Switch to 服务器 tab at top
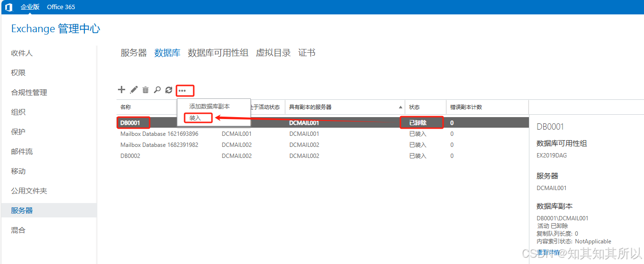 [134, 53]
